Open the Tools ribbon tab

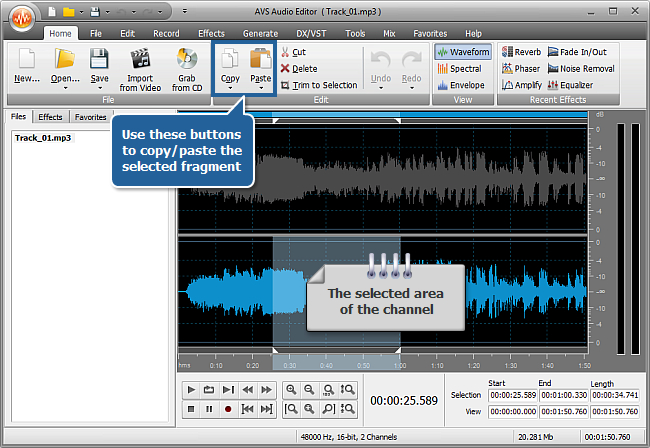tap(355, 34)
